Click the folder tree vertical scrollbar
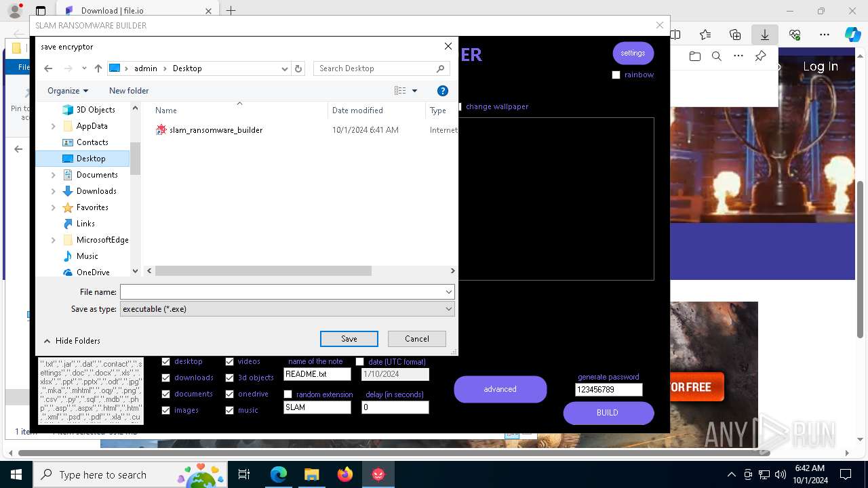This screenshot has width=868, height=488. (x=135, y=158)
